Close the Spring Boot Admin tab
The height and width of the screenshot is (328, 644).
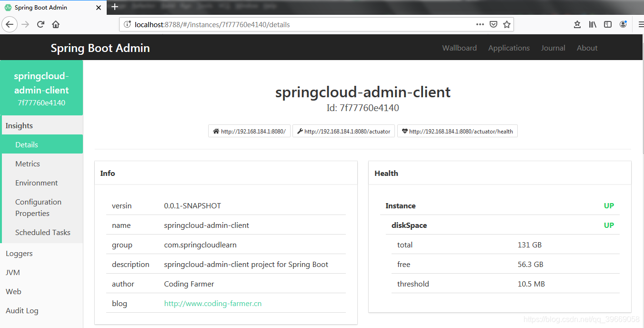[98, 8]
